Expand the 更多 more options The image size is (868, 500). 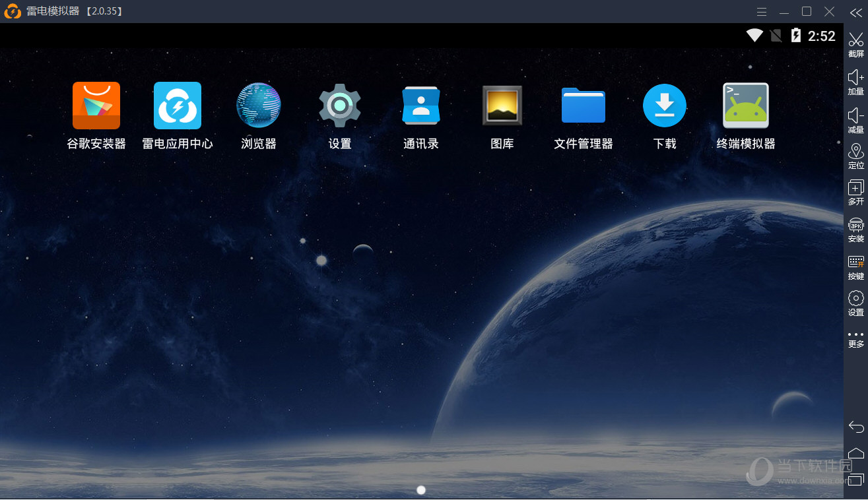tap(856, 339)
